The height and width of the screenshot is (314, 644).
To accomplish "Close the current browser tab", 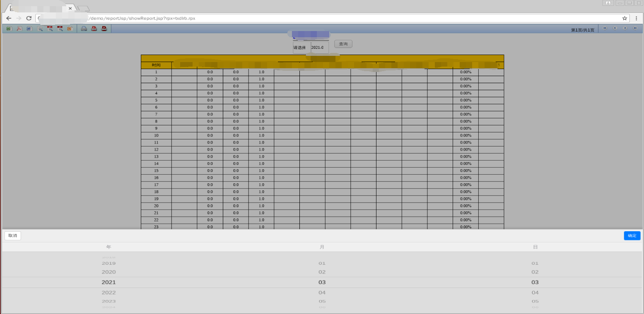I will (x=70, y=8).
